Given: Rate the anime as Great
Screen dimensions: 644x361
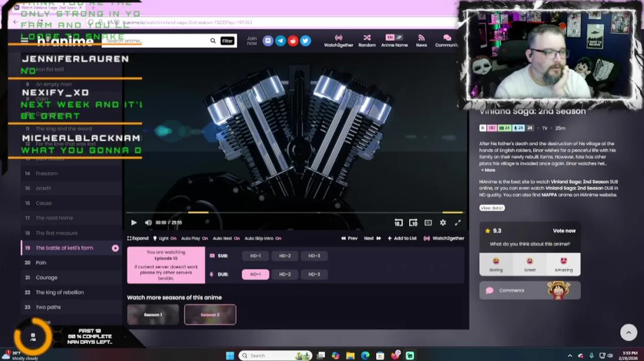Looking at the screenshot, I should (x=530, y=265).
